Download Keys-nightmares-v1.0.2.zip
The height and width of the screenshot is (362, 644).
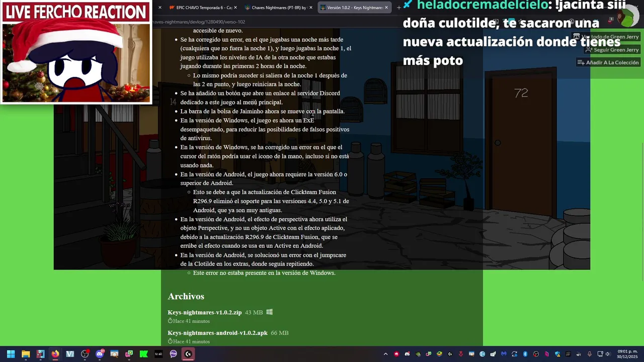[204, 312]
